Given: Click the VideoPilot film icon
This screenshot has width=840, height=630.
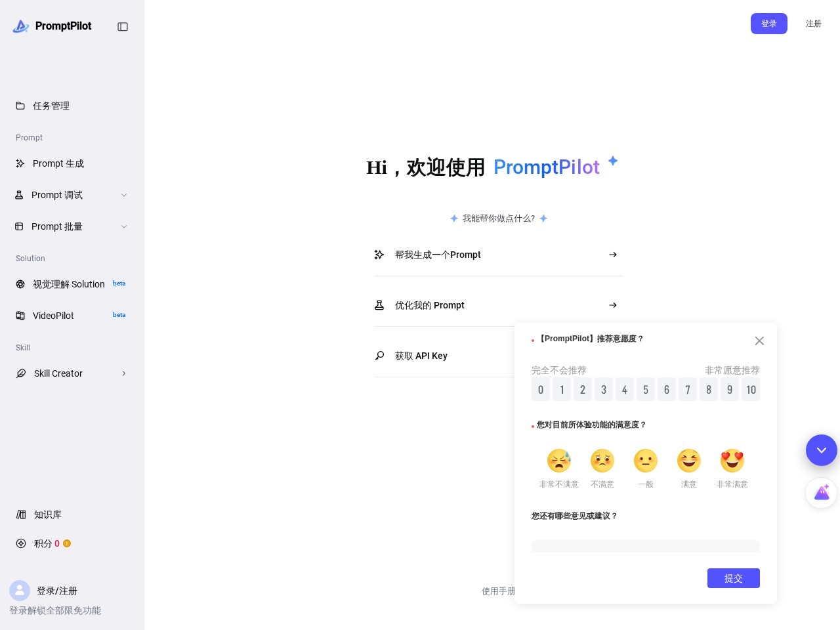Looking at the screenshot, I should tap(20, 316).
